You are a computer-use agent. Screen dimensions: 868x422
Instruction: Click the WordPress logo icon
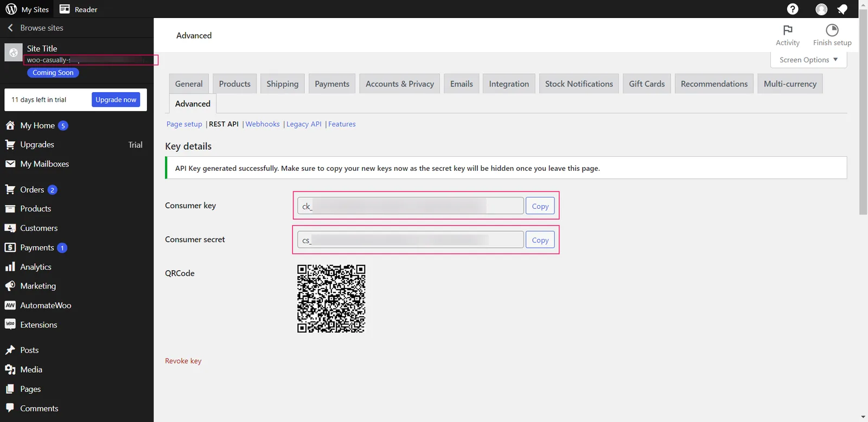[11, 9]
